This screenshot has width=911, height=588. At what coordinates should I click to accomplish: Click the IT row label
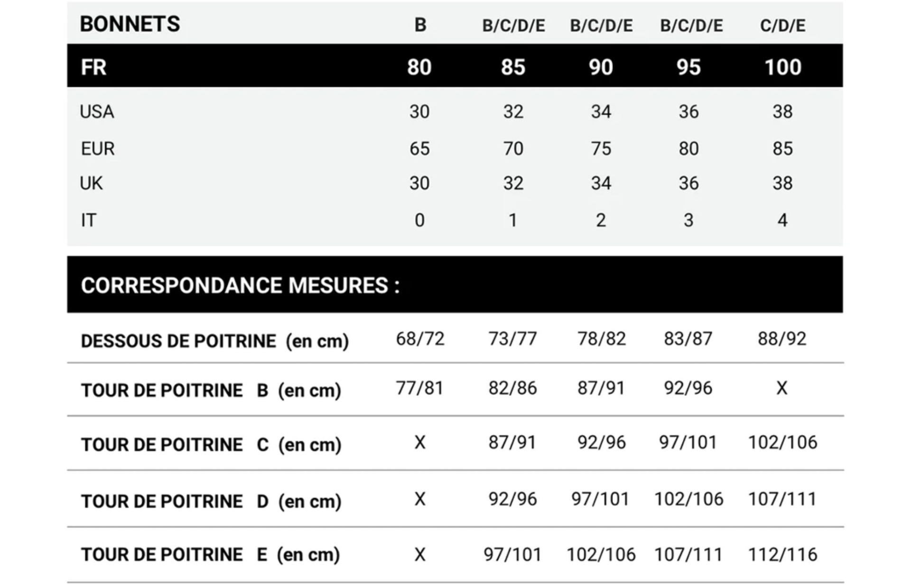(89, 220)
